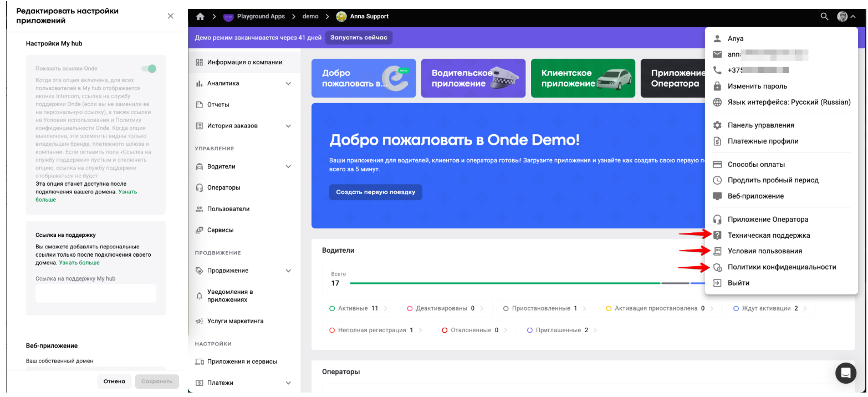The height and width of the screenshot is (397, 868).
Task: Select Информация о компании in sidebar
Action: [x=244, y=62]
